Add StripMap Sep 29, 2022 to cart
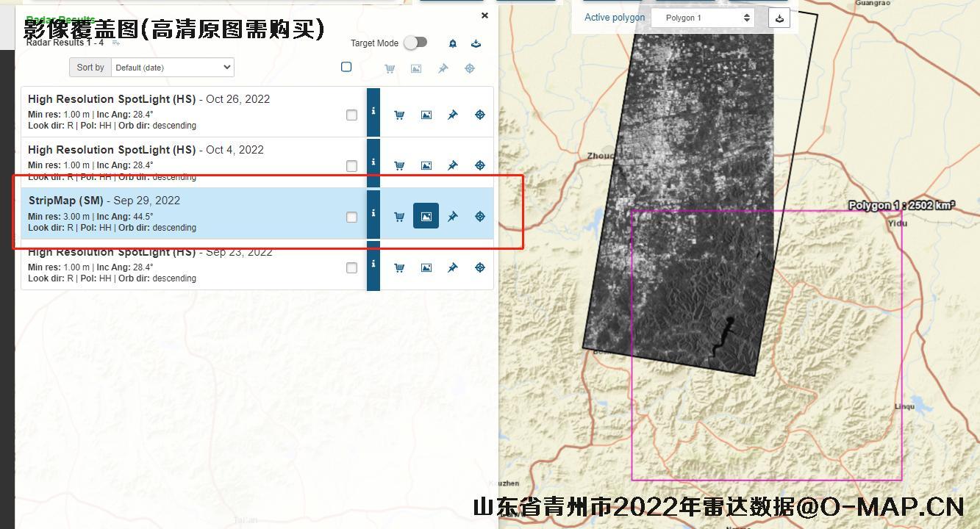The height and width of the screenshot is (529, 980). click(399, 216)
